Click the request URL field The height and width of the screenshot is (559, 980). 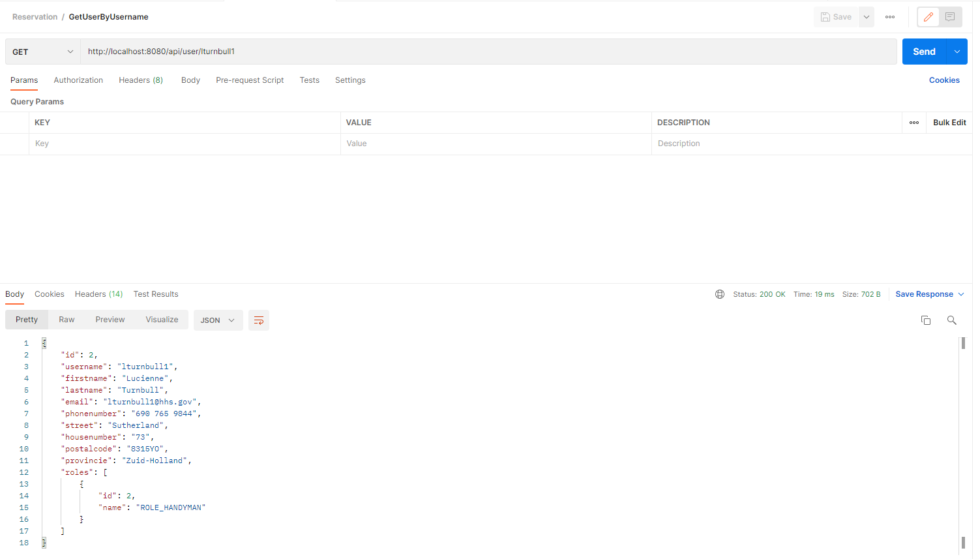(488, 52)
